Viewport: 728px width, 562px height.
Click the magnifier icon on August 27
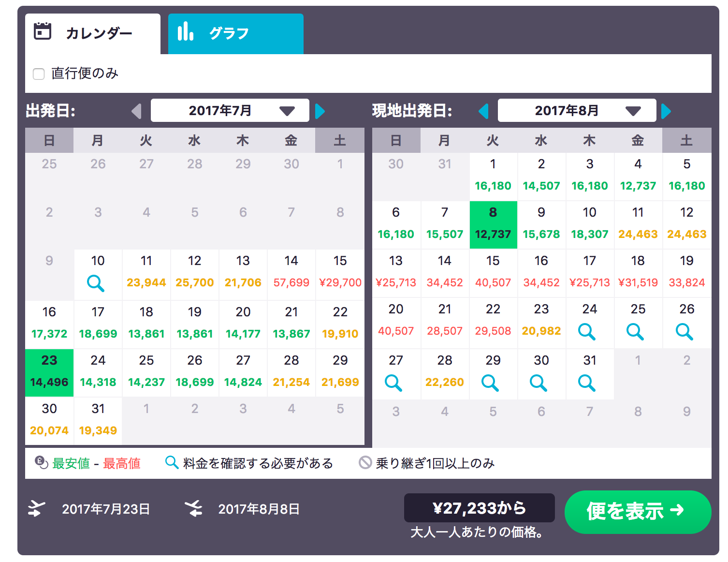393,383
